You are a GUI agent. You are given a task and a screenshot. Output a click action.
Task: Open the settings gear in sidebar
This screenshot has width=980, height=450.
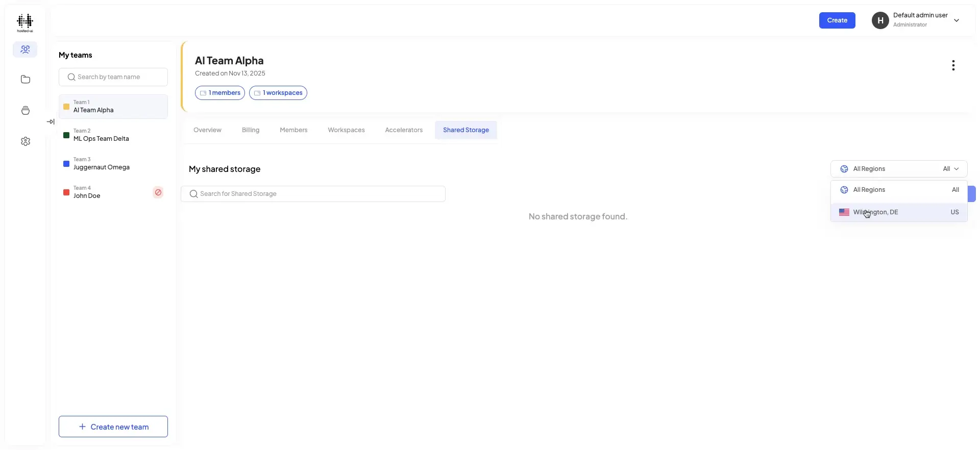click(x=26, y=141)
